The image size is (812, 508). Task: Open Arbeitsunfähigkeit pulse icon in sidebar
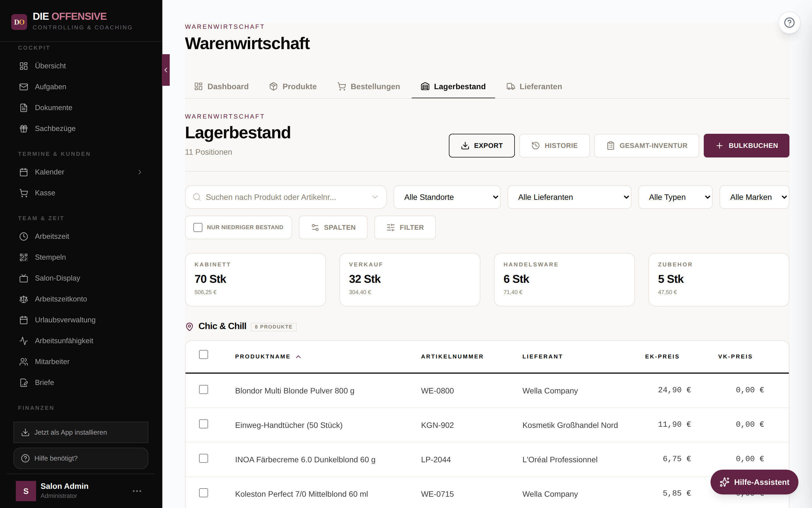[23, 341]
